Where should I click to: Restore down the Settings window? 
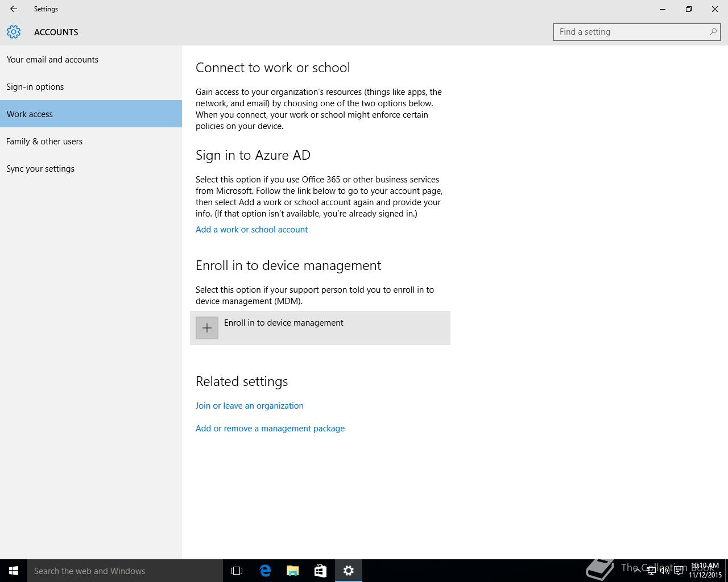[x=689, y=9]
